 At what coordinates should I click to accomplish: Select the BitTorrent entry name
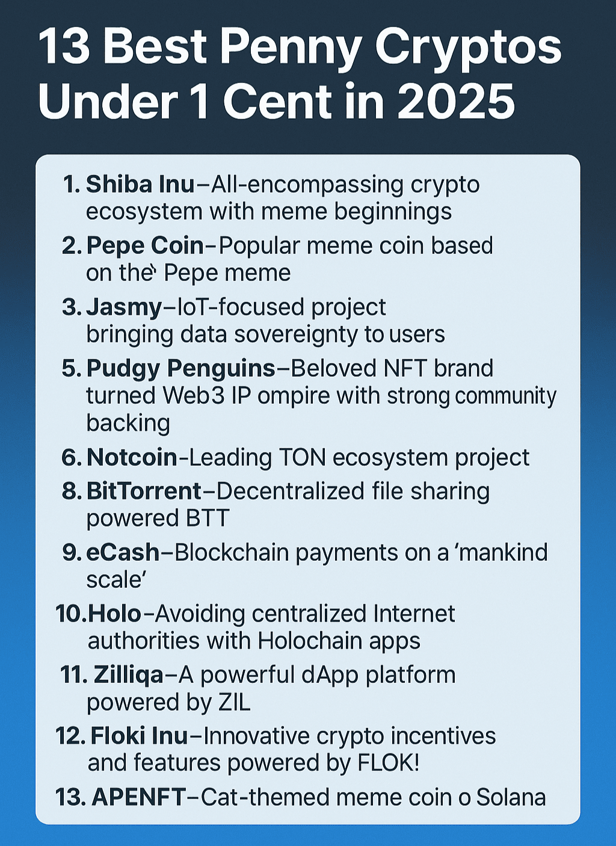pyautogui.click(x=144, y=492)
